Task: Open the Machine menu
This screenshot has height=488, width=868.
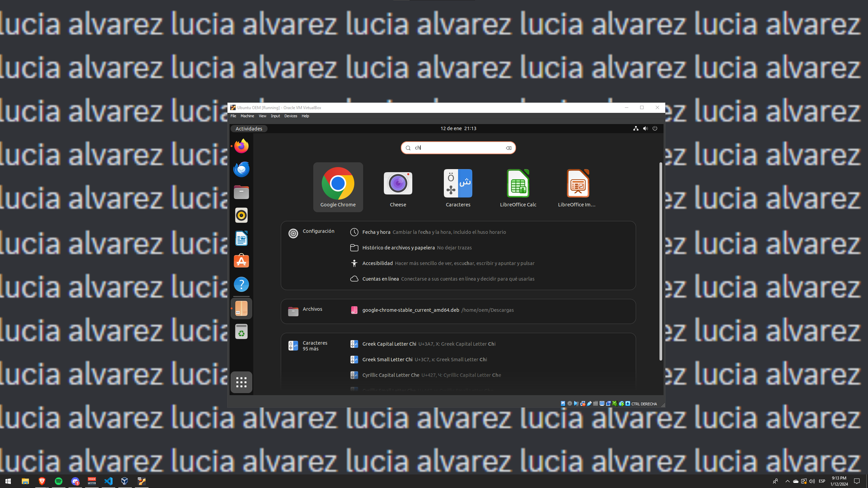Action: coord(247,116)
